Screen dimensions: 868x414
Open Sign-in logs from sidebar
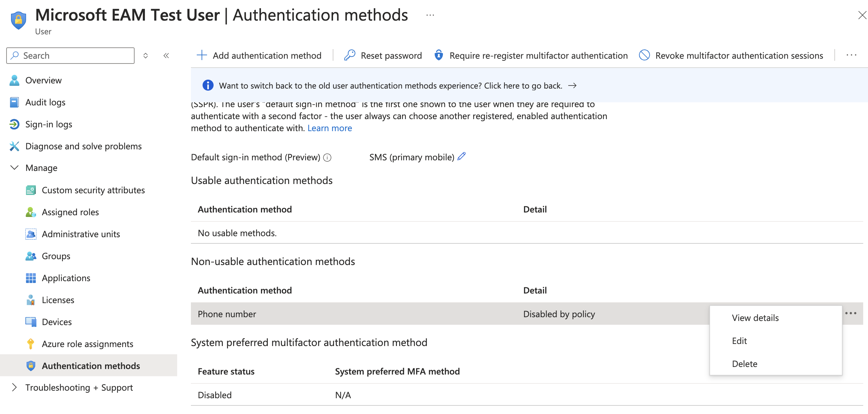(x=48, y=124)
